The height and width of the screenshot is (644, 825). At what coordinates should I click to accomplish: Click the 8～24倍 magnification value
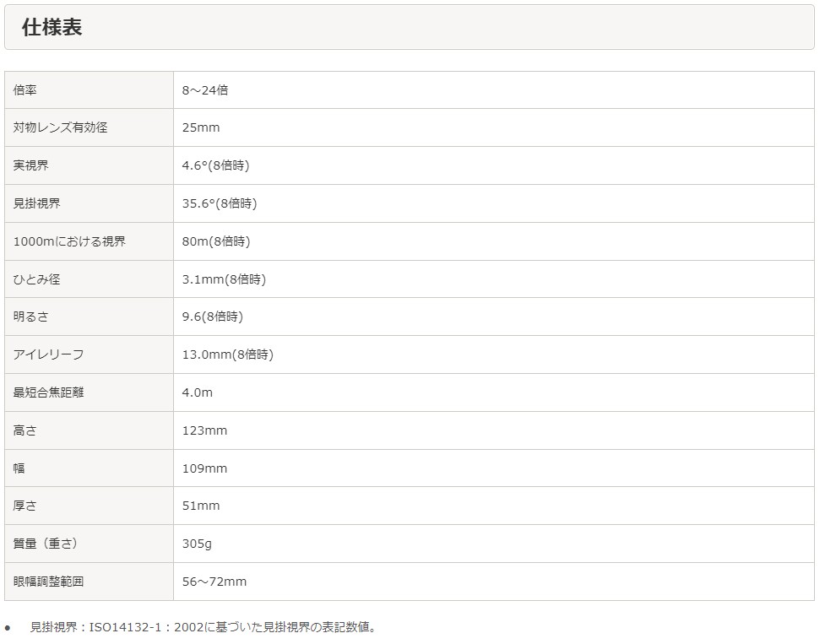click(205, 89)
